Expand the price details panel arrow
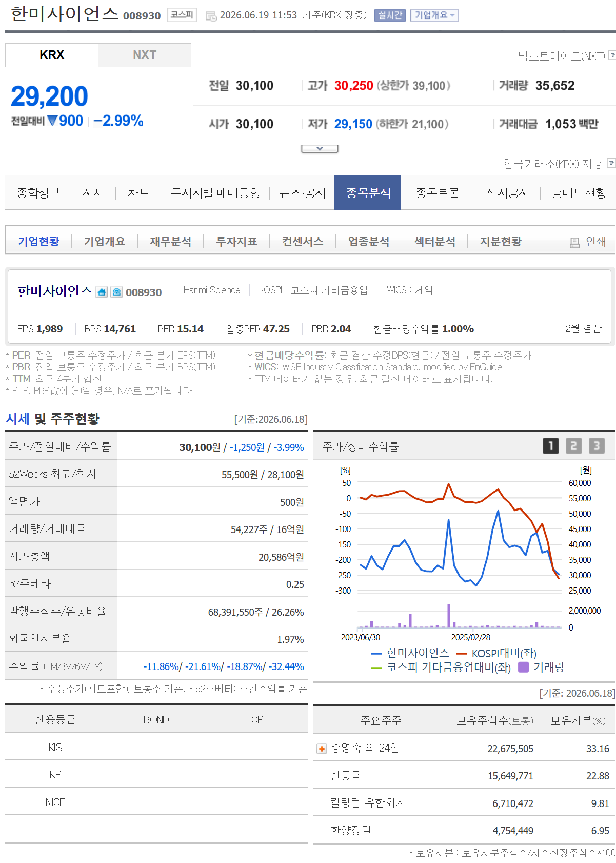Viewport: 616px width, 863px height. tap(320, 148)
